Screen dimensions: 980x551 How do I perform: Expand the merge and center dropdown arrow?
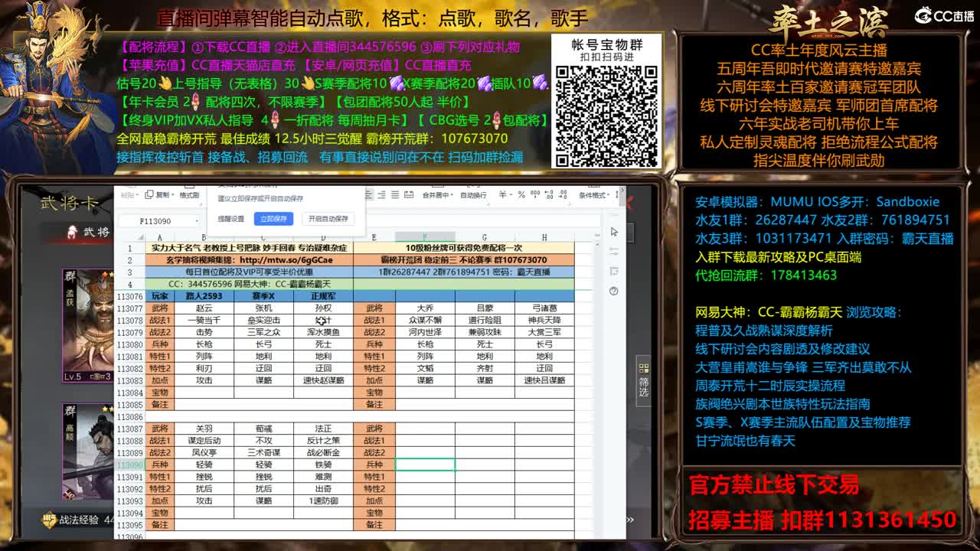pos(452,195)
